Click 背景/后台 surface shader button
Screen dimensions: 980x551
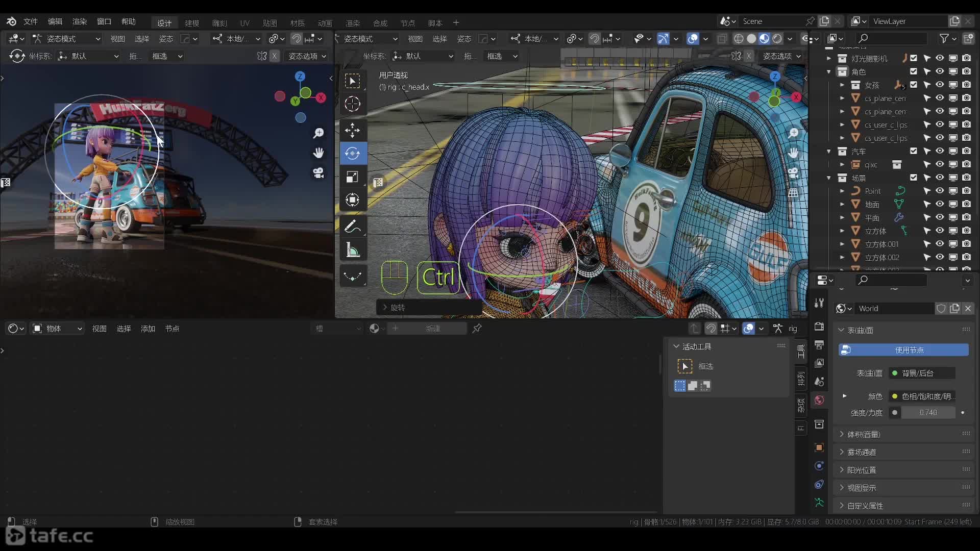point(922,373)
